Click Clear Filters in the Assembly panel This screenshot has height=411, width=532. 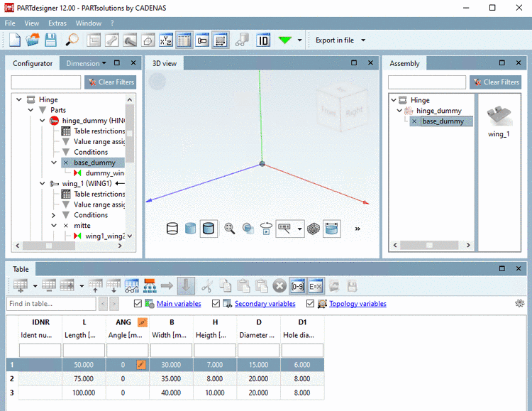coord(495,82)
